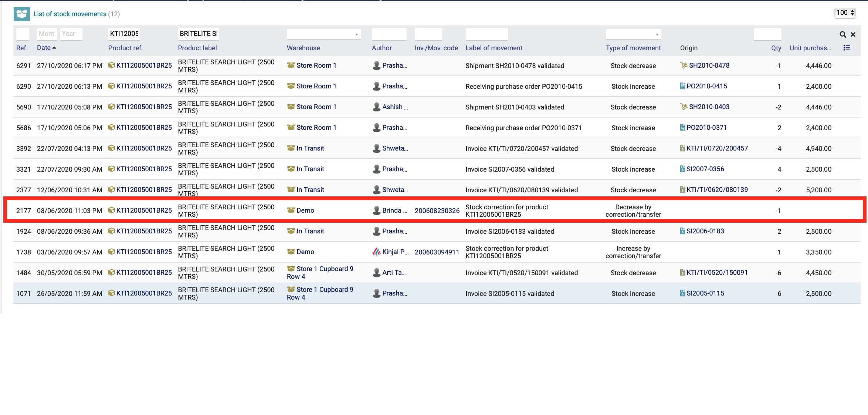
Task: Click the product box icon for ref 6291
Action: coord(112,65)
